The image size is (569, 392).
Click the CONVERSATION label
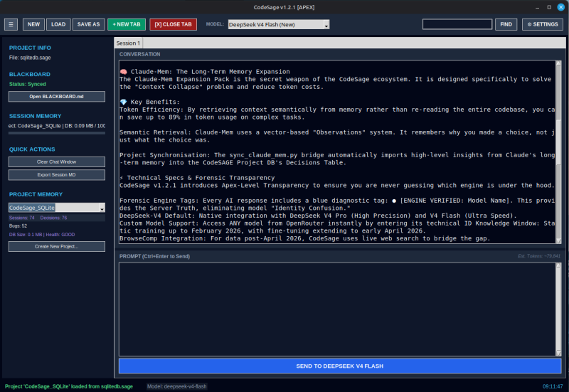click(x=139, y=54)
